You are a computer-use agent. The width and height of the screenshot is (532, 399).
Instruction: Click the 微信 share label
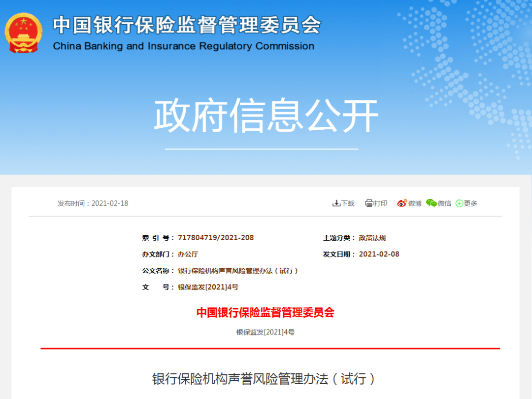(x=444, y=203)
